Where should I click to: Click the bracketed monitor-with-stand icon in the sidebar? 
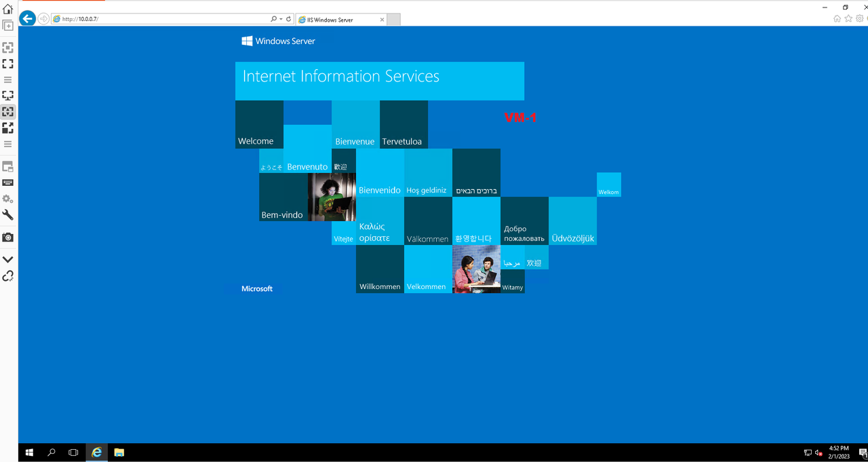[8, 96]
